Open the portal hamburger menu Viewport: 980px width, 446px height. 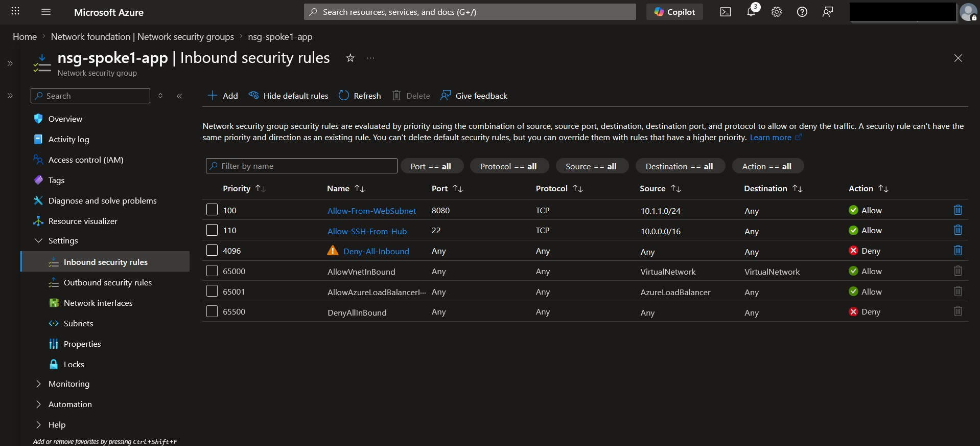[x=46, y=12]
